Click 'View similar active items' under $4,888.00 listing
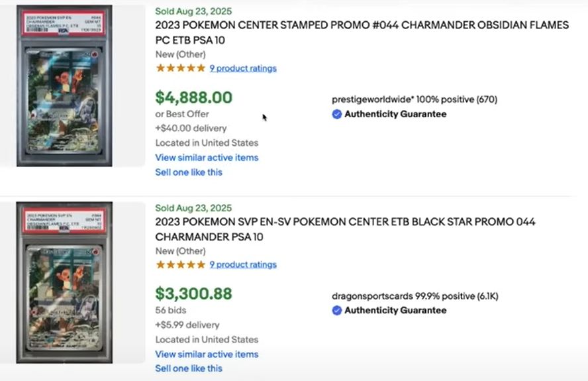The image size is (588, 381). click(207, 158)
